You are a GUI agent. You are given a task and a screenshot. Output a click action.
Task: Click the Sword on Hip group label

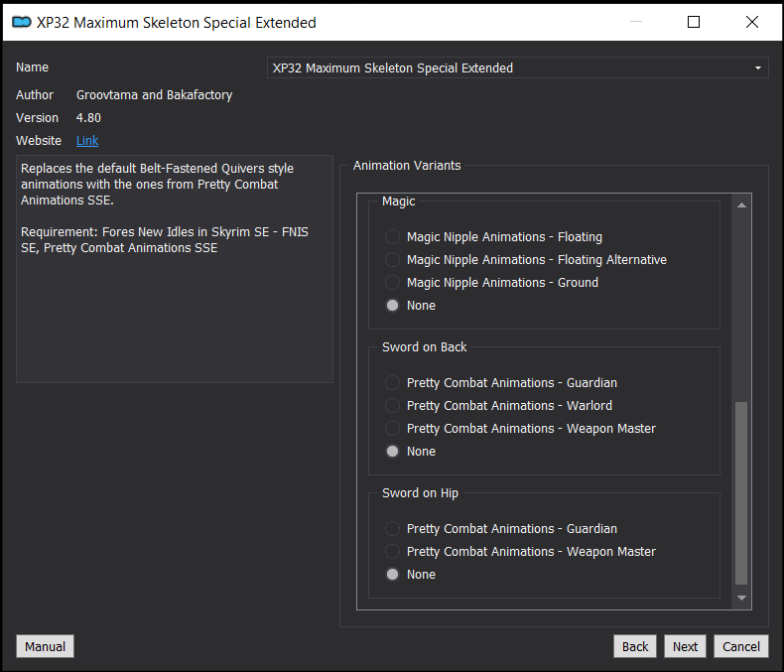(x=420, y=493)
